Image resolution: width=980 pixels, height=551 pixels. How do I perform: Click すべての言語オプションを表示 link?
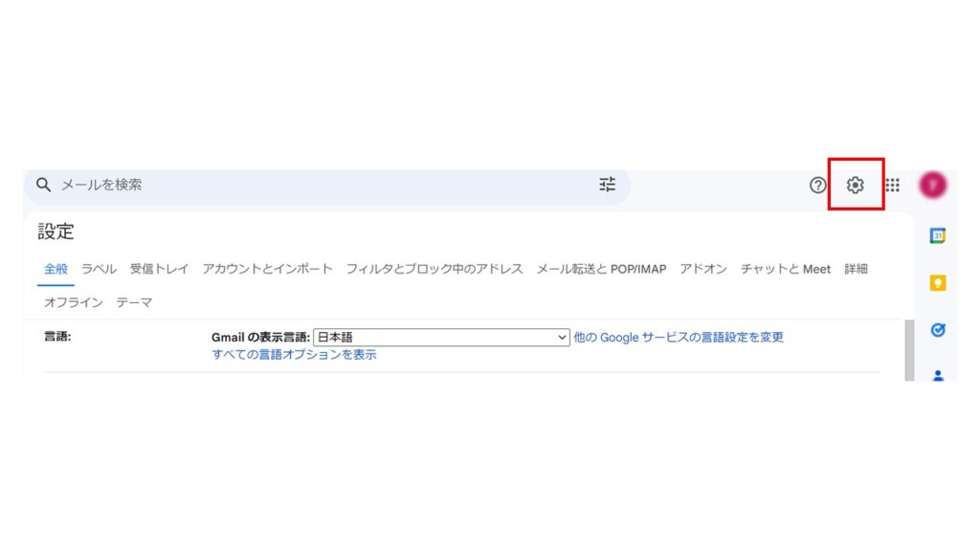coord(294,355)
